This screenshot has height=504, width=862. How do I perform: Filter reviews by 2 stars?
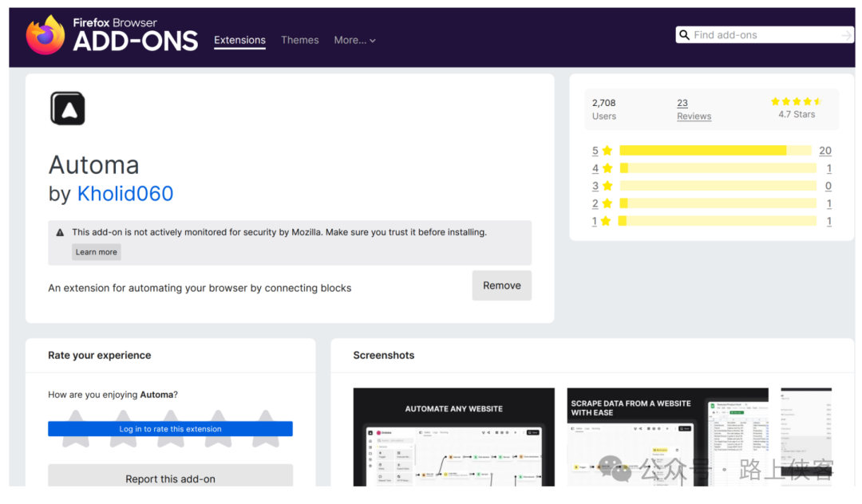click(x=602, y=203)
